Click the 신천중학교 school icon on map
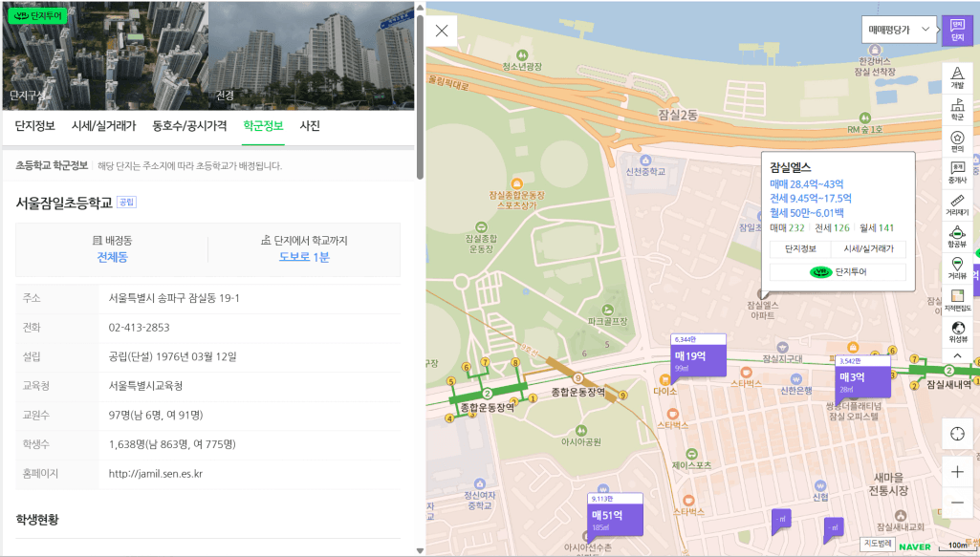 [x=645, y=161]
